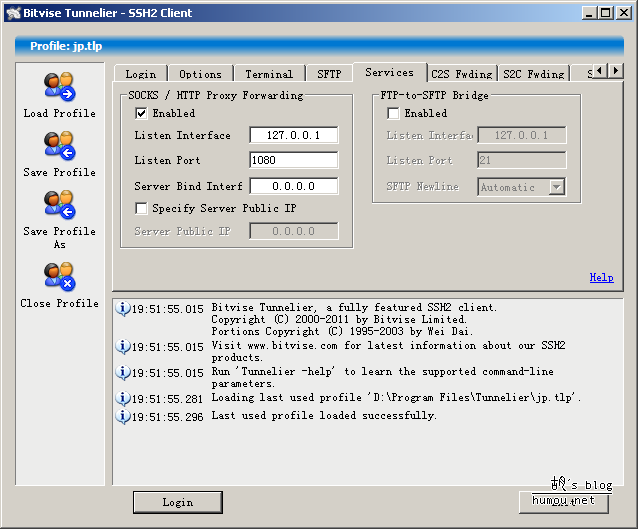The height and width of the screenshot is (529, 638).
Task: Click the Save Profile icon
Action: [60, 146]
